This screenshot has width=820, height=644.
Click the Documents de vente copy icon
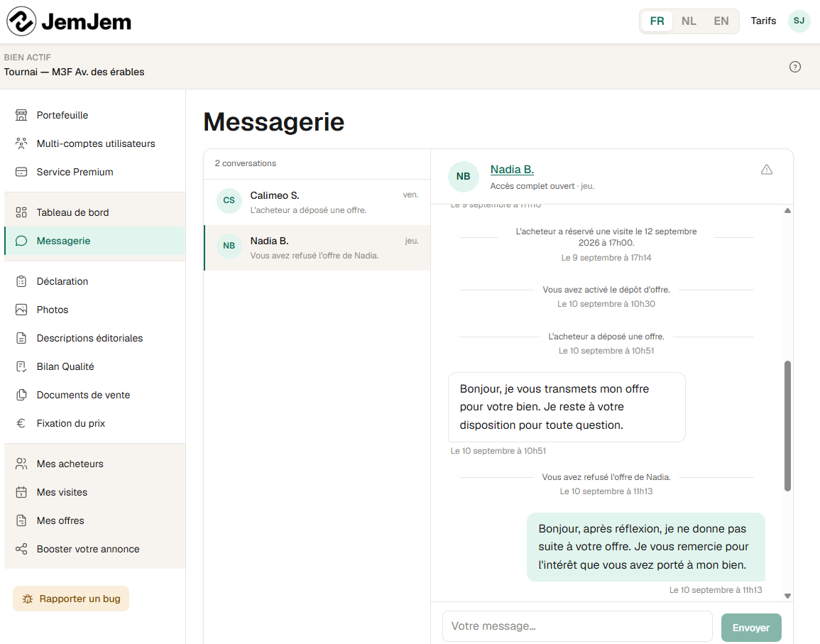[21, 395]
